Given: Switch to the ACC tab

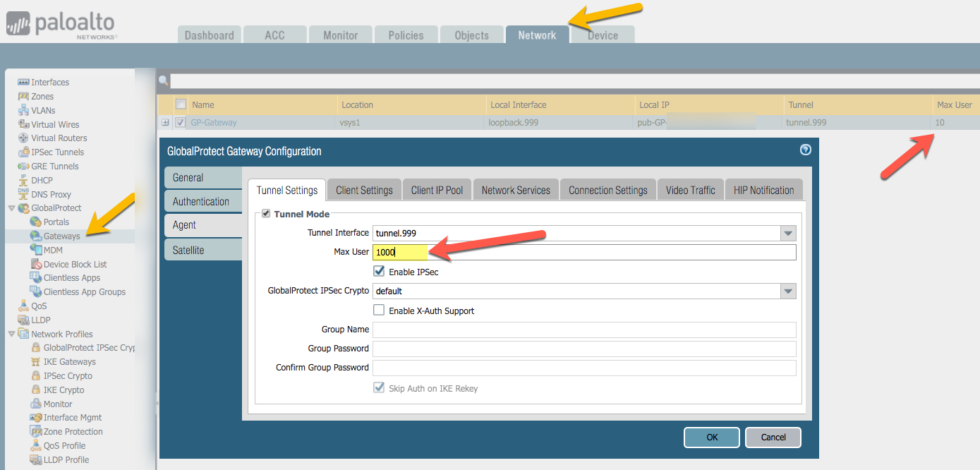Looking at the screenshot, I should (275, 35).
